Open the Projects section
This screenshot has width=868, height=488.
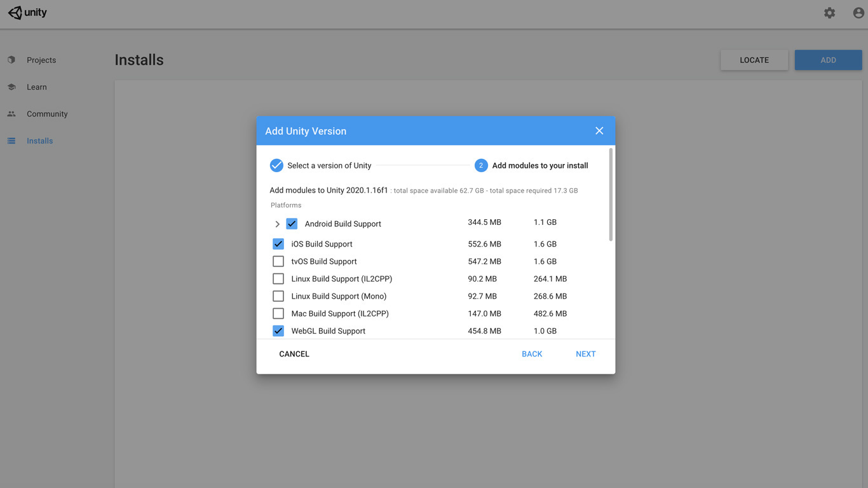41,60
